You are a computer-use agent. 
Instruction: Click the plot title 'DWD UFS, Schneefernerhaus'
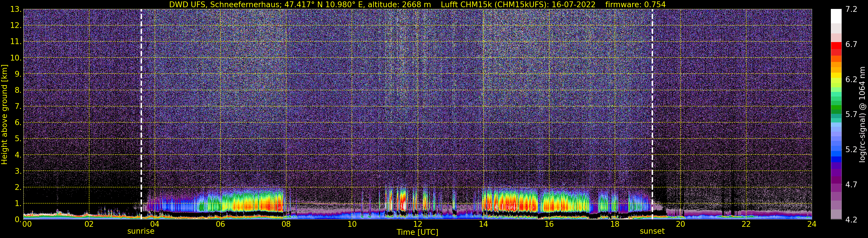click(224, 4)
